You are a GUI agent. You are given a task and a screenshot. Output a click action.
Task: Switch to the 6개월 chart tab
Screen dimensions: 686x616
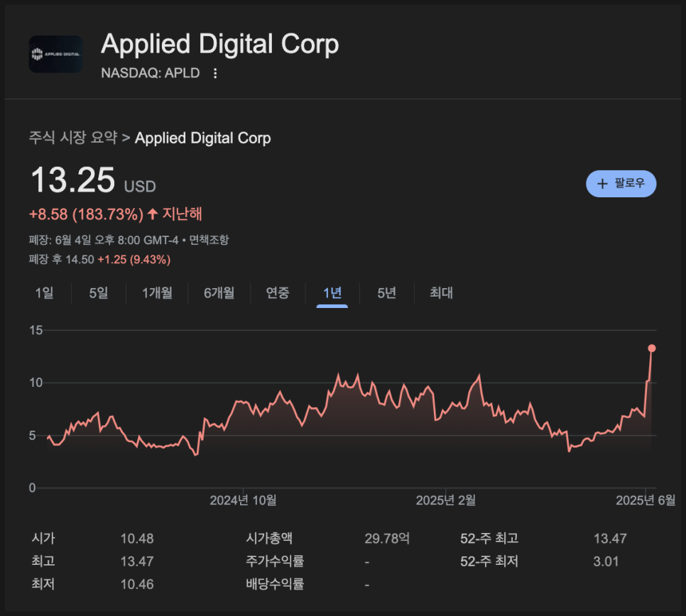(x=219, y=292)
